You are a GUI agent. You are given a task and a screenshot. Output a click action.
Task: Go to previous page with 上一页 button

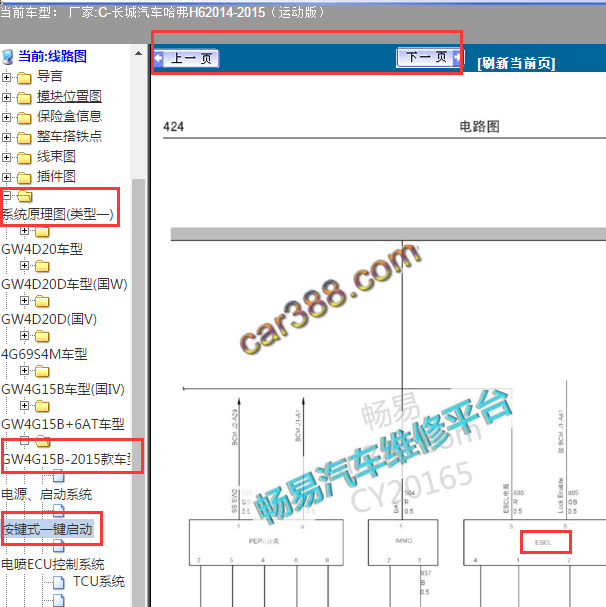click(186, 58)
